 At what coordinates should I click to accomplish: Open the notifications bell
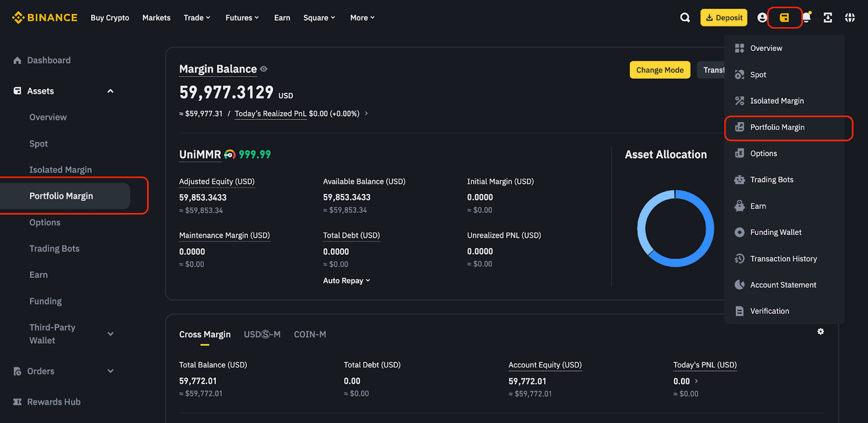pos(807,18)
